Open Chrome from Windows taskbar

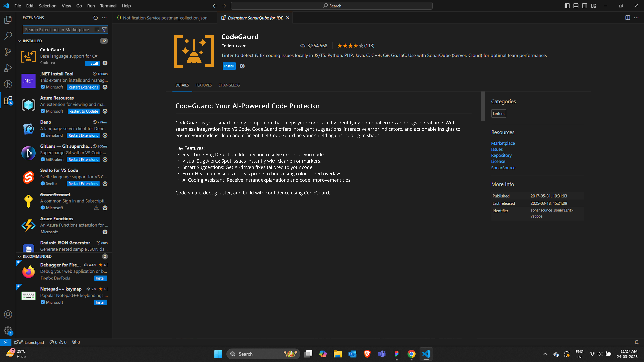(x=411, y=354)
